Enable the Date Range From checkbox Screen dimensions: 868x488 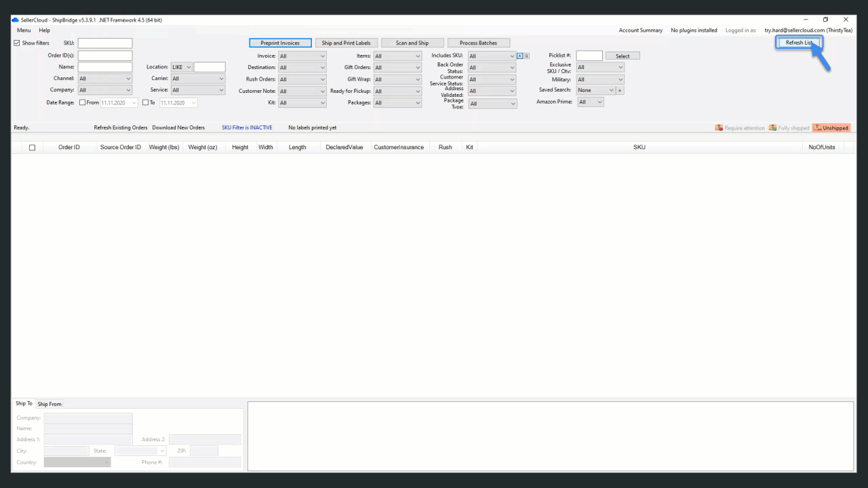point(83,103)
